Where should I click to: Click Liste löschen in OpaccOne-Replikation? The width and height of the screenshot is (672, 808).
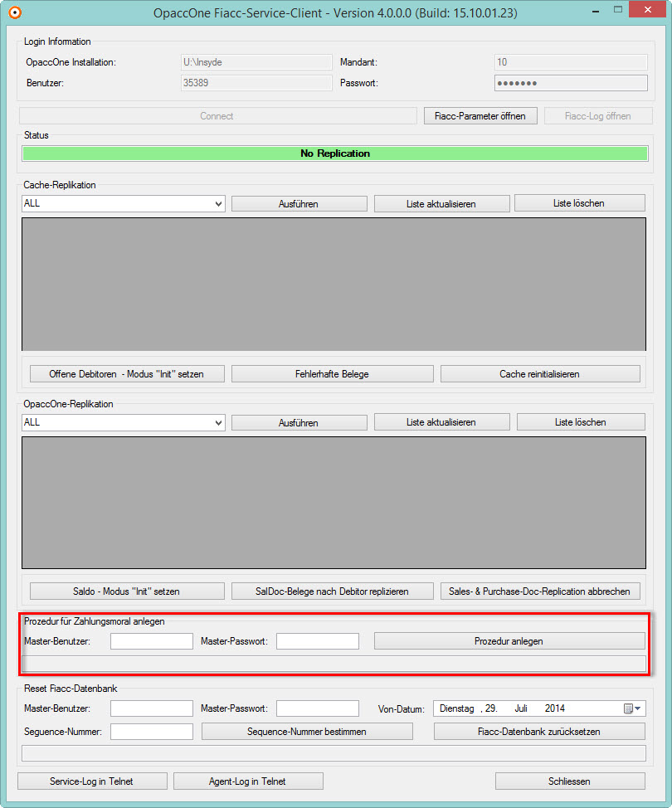(581, 422)
